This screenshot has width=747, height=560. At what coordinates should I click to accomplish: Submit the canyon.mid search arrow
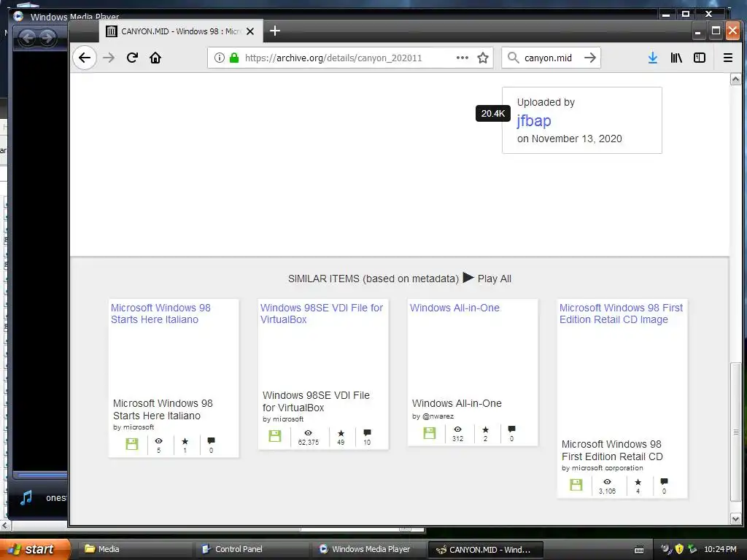(590, 58)
